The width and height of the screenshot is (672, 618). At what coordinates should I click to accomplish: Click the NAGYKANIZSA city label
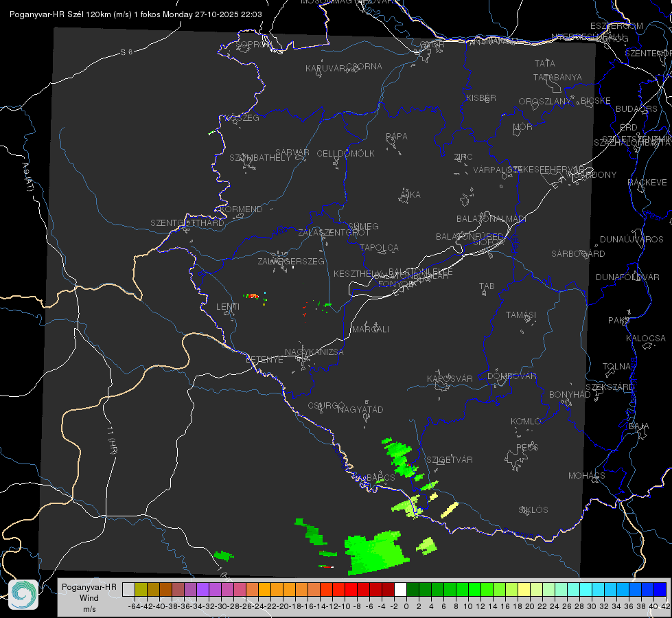point(314,352)
